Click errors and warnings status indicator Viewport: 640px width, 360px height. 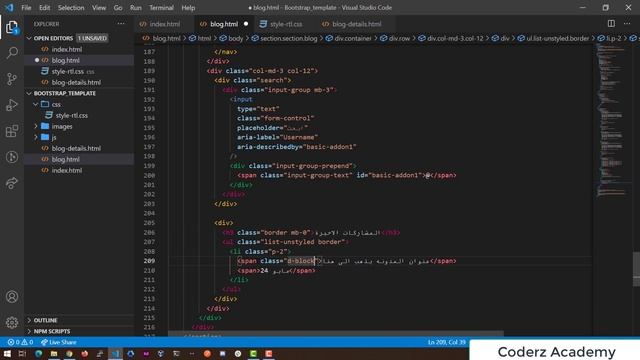[20, 342]
